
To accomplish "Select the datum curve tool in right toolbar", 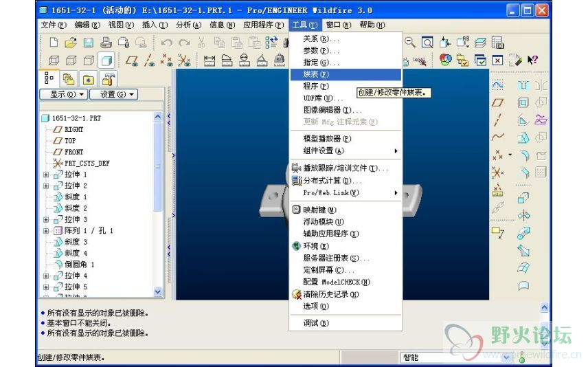I will click(x=497, y=137).
